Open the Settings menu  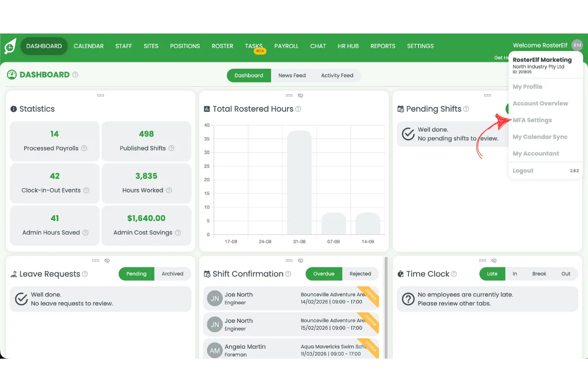click(420, 46)
